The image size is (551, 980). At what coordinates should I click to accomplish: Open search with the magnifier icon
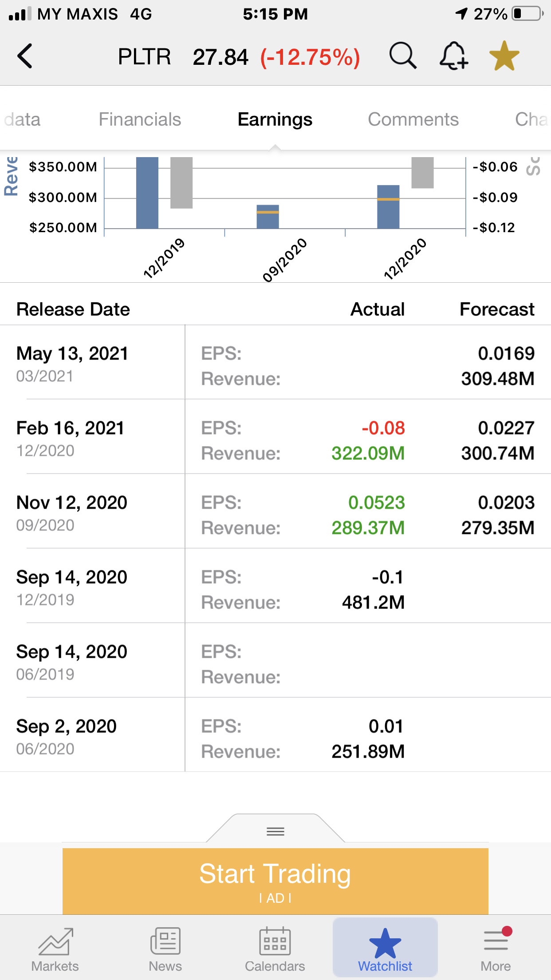402,56
